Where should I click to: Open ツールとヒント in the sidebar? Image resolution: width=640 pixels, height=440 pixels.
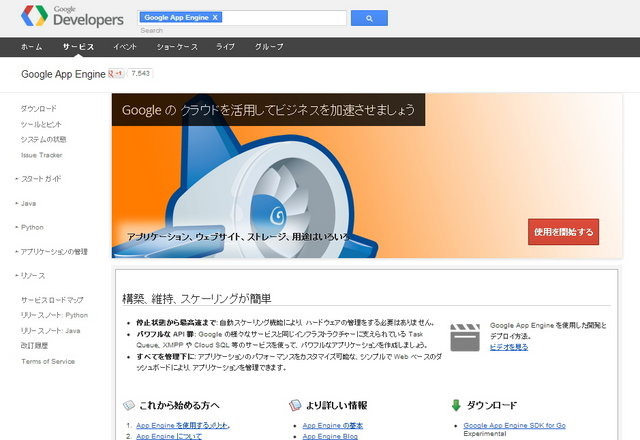click(x=41, y=124)
